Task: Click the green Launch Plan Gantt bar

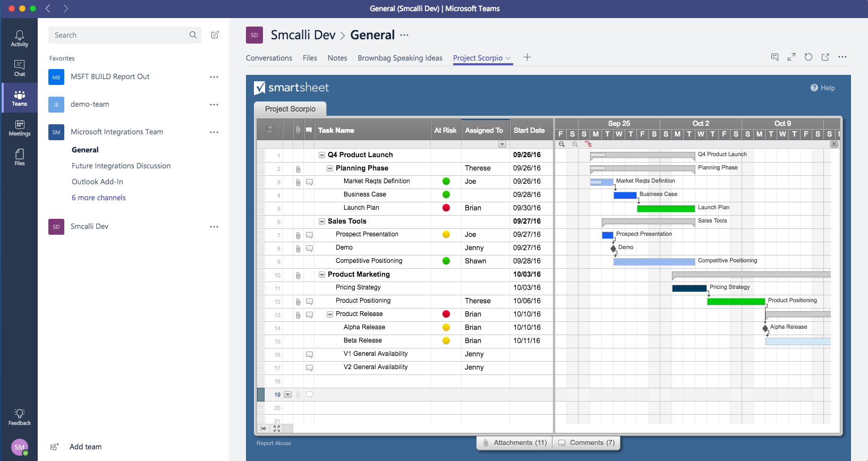Action: [x=666, y=209]
